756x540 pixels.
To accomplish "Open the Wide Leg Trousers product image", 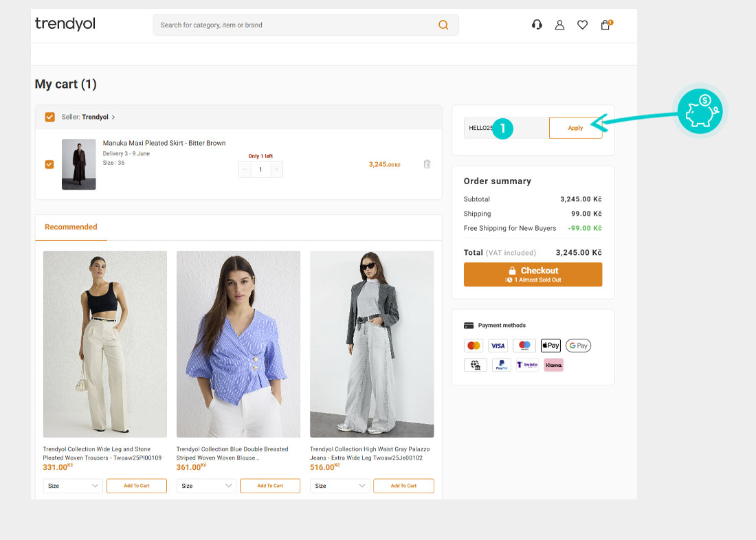I will pyautogui.click(x=105, y=344).
